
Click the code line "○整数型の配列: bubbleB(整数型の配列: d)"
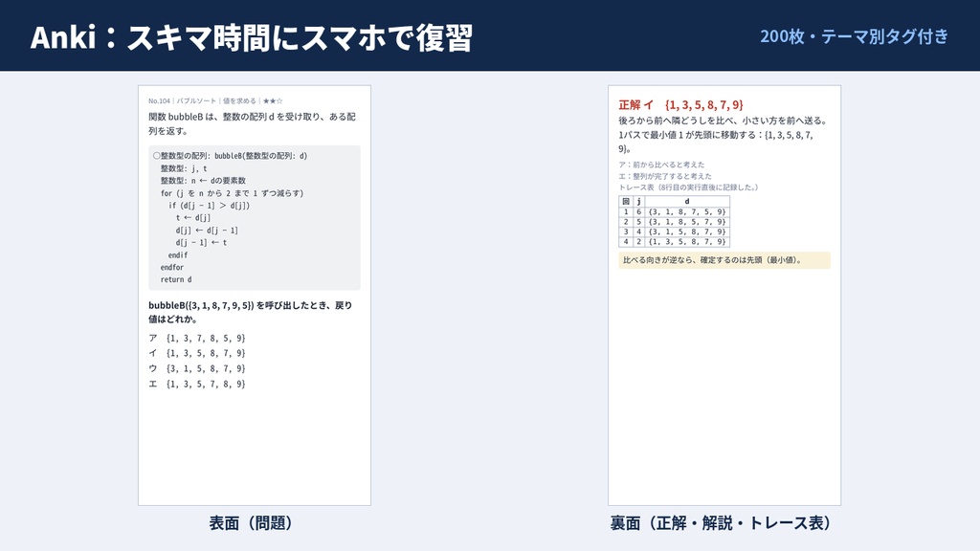[x=230, y=156]
